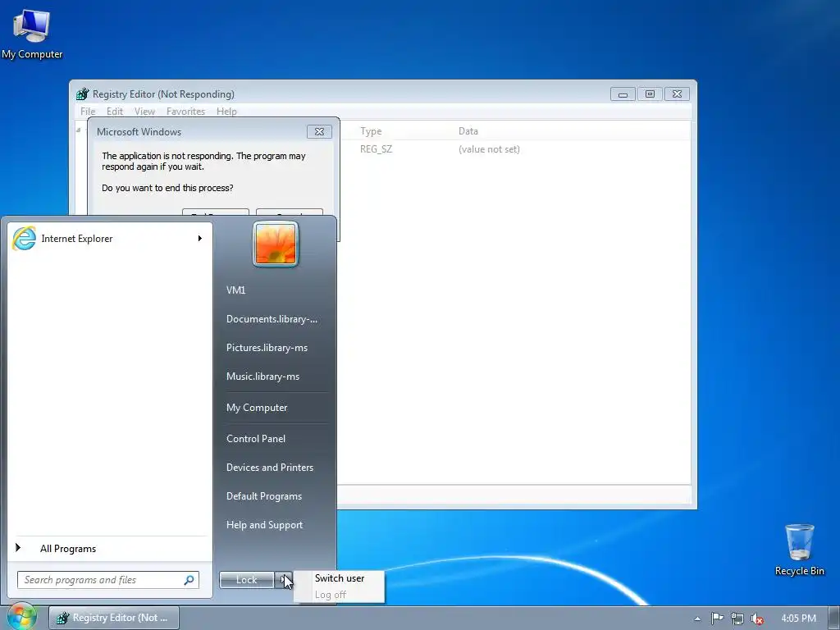Select Log off from power menu

tap(331, 595)
